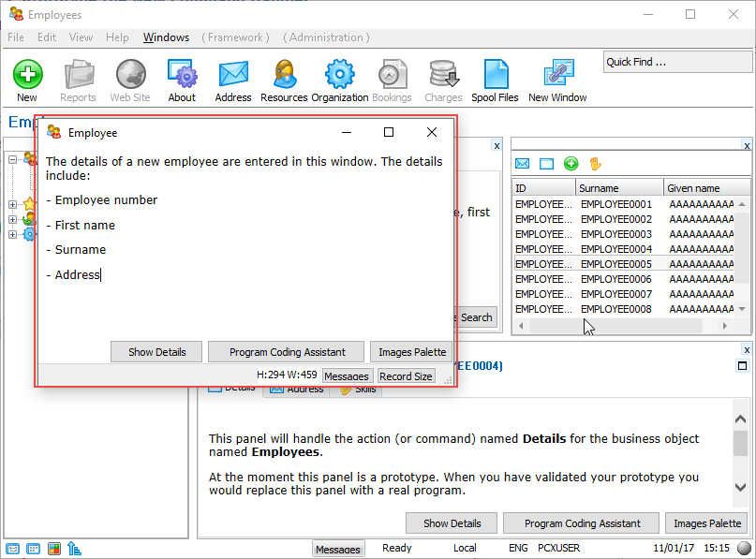Sort by the Surname column header
The width and height of the screenshot is (756, 559).
[619, 188]
